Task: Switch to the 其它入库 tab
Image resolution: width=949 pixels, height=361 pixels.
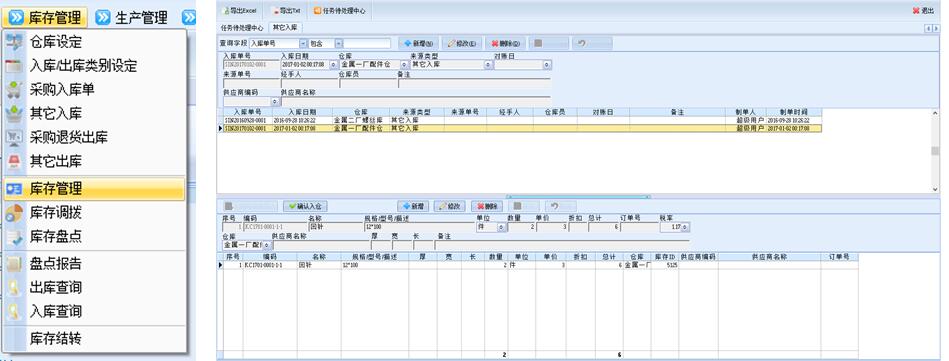Action: (x=284, y=27)
